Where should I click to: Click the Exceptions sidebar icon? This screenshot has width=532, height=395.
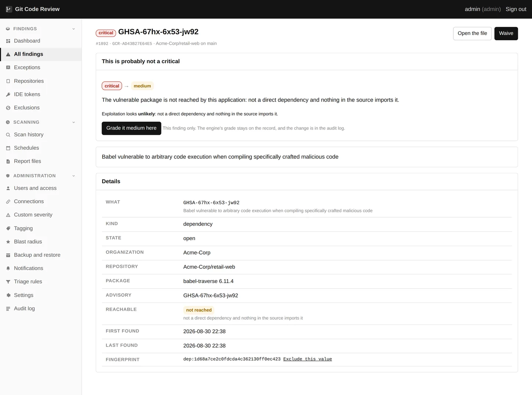tap(8, 68)
